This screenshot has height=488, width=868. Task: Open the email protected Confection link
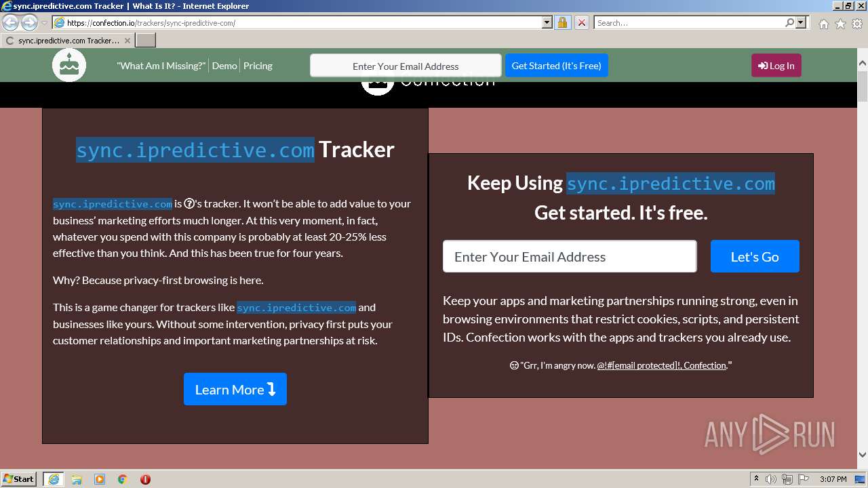tap(661, 365)
